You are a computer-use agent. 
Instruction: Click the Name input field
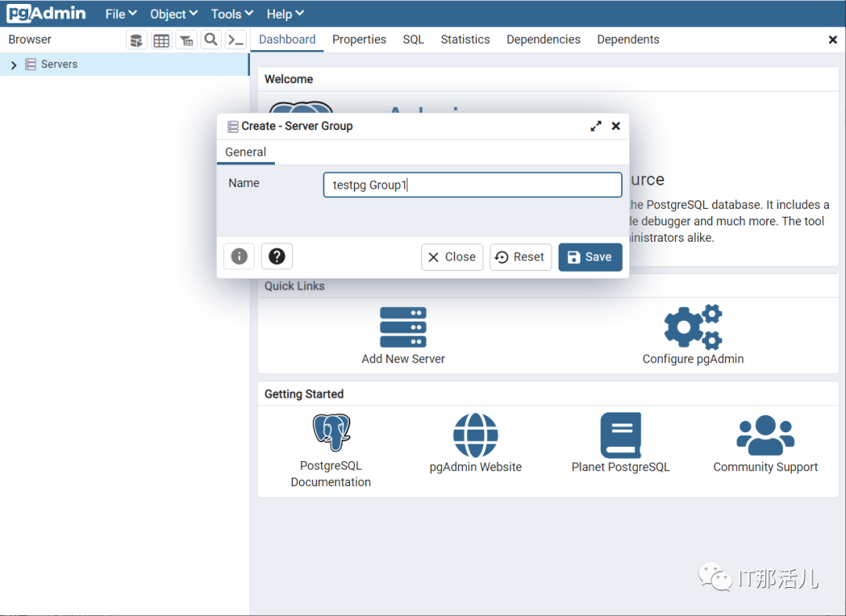click(x=472, y=185)
